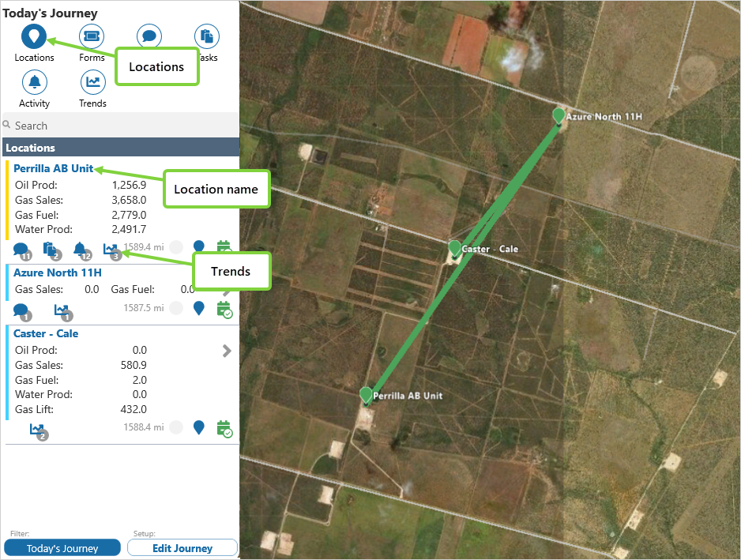Viewport: 741px width, 560px height.
Task: Select the Today's Journey filter button
Action: (x=62, y=548)
